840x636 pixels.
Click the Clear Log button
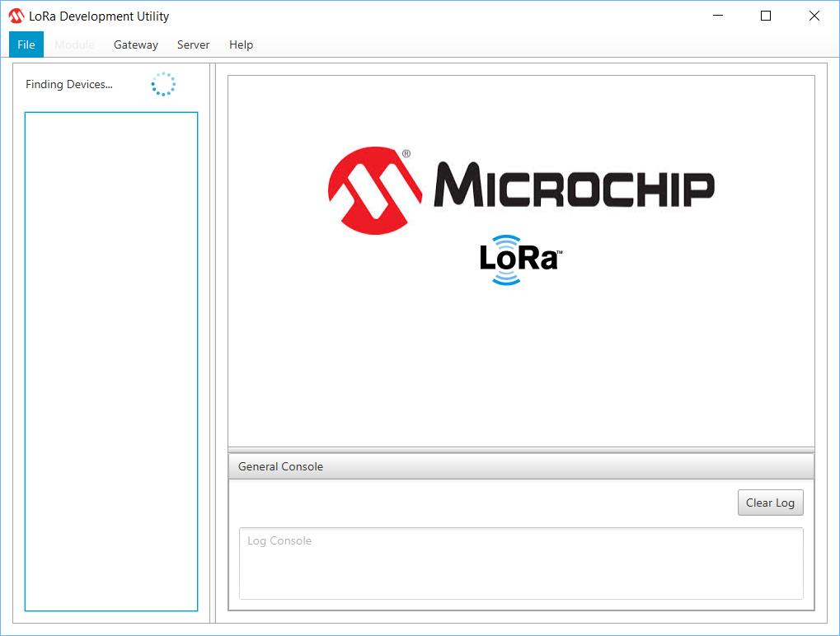pos(771,503)
